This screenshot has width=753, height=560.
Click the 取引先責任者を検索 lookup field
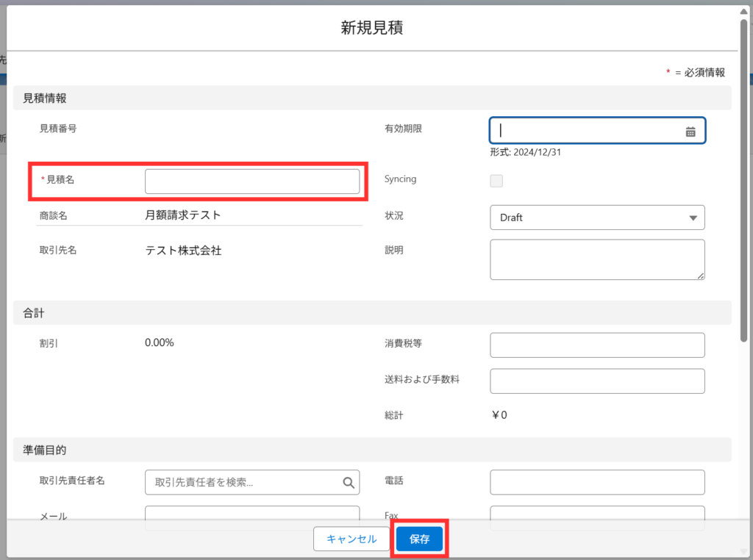[252, 482]
